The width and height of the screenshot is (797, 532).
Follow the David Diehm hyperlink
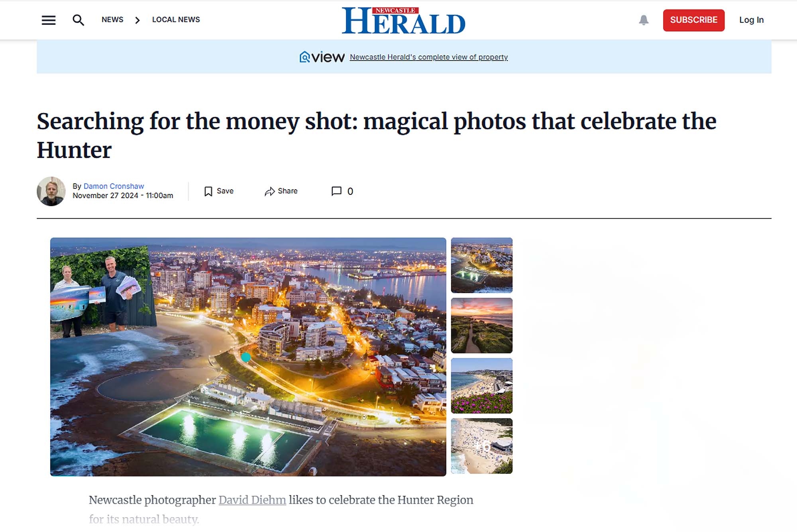pyautogui.click(x=252, y=500)
